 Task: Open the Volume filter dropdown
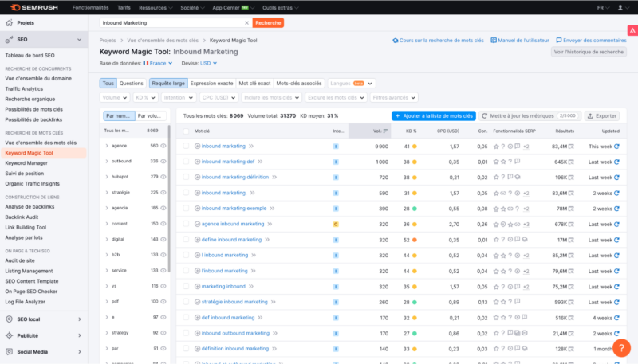pyautogui.click(x=115, y=97)
